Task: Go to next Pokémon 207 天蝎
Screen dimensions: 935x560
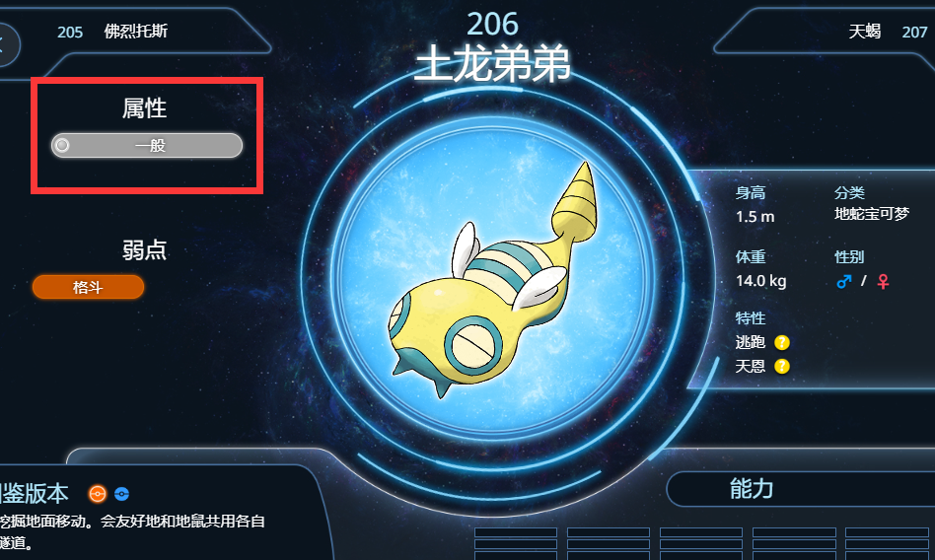Action: 888,32
